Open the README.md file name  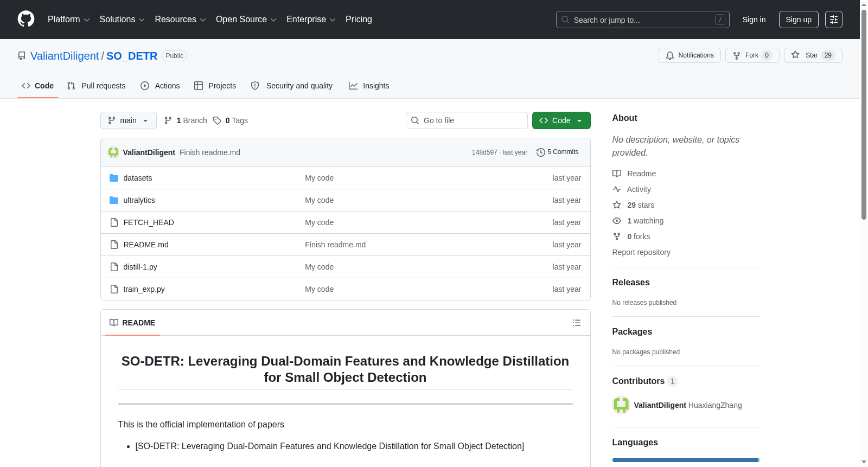[x=146, y=245]
